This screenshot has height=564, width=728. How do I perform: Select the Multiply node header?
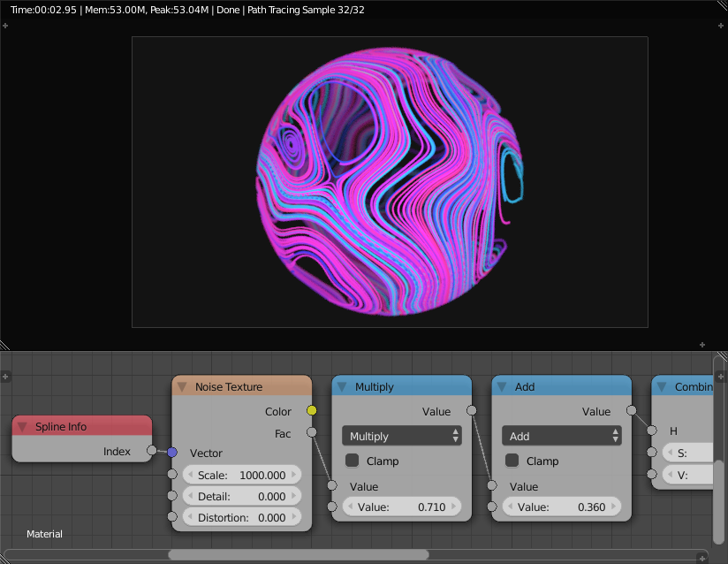[x=402, y=386]
